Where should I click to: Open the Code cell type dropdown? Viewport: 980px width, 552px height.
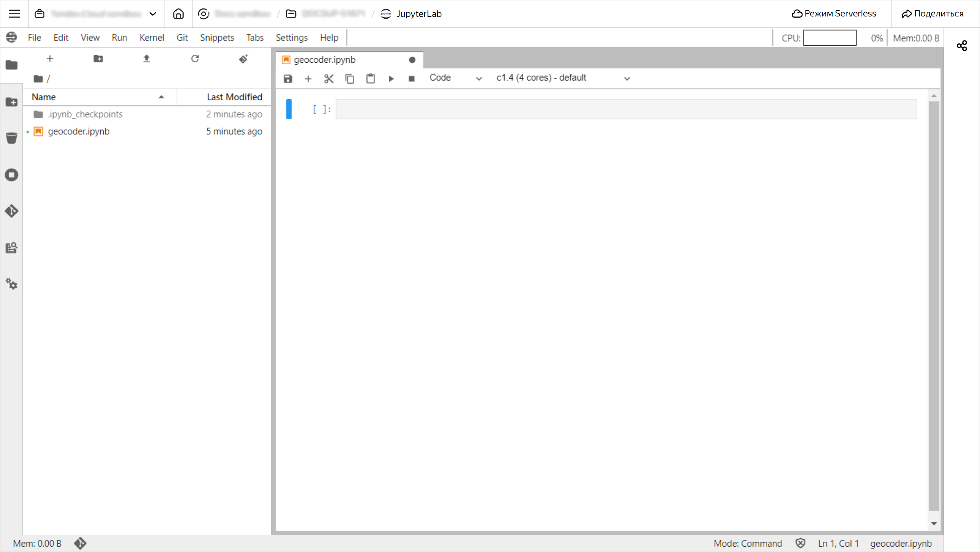455,78
